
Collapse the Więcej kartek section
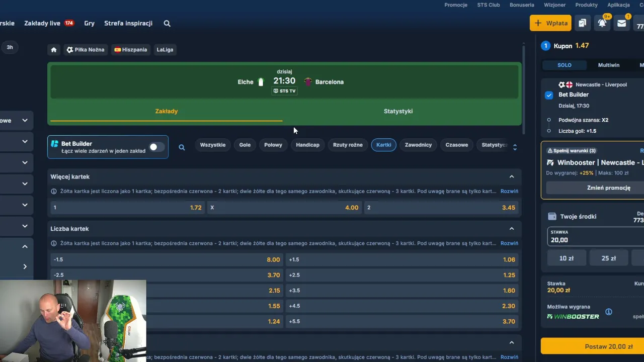[x=512, y=176]
